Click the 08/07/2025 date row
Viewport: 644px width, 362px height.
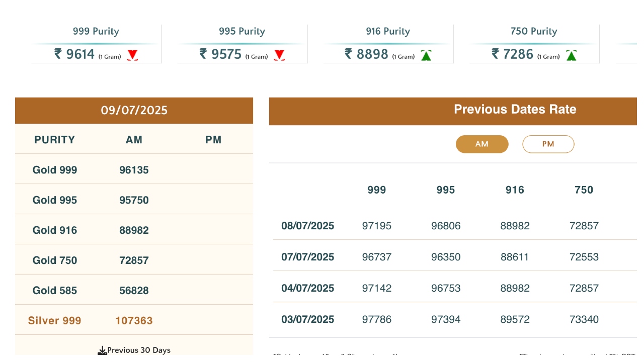point(307,226)
